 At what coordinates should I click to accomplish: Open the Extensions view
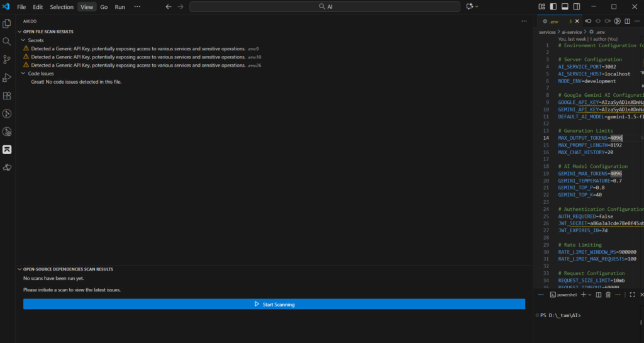7,96
